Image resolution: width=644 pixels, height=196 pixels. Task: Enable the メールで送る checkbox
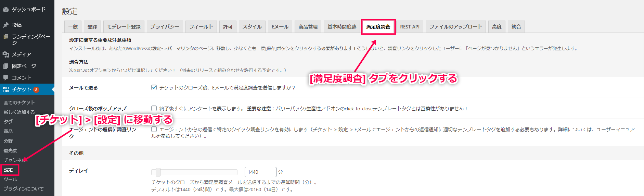(154, 87)
